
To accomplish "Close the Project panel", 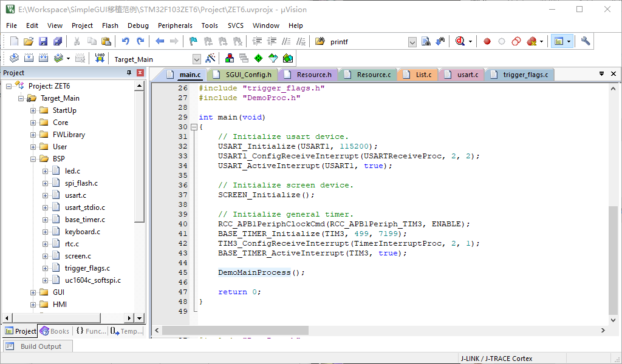I will (140, 73).
